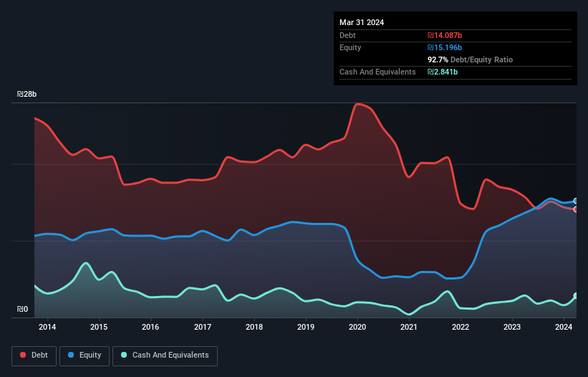Click the 2017 x-axis label

(203, 327)
